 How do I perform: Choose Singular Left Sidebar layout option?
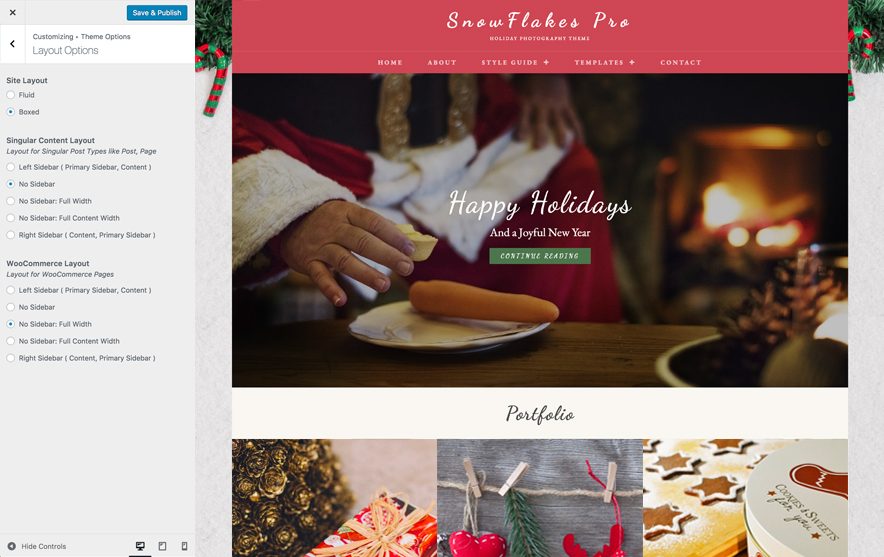[x=11, y=167]
